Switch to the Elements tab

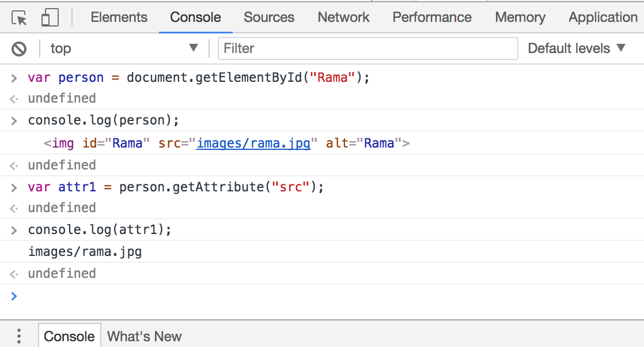[x=119, y=17]
